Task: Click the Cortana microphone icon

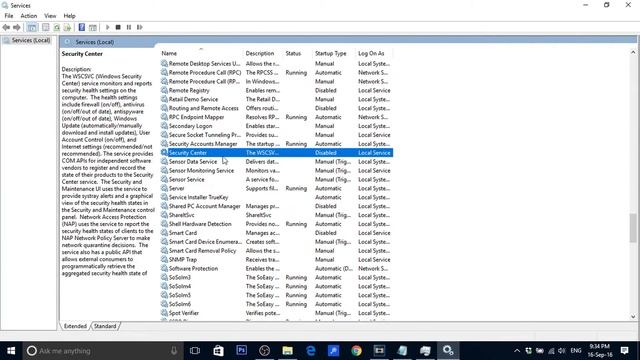Action: [174, 351]
